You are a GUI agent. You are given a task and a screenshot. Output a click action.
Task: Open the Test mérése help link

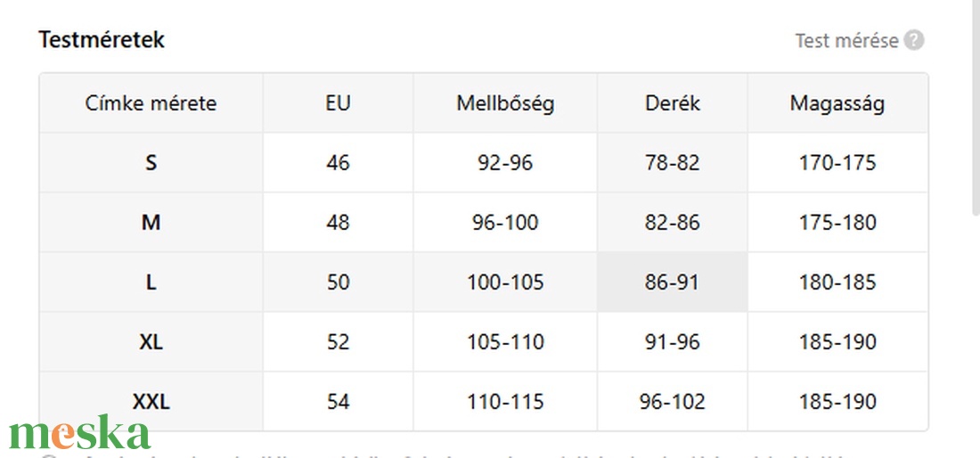tap(846, 40)
